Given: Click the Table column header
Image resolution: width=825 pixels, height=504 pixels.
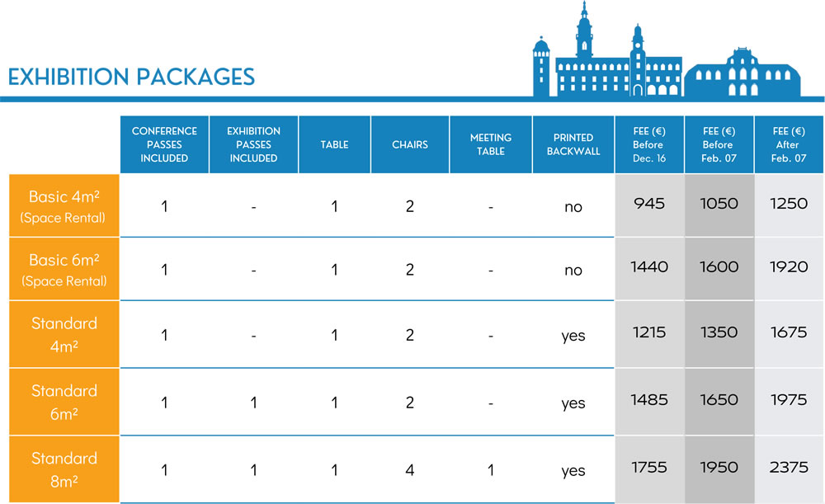Looking at the screenshot, I should coord(334,144).
